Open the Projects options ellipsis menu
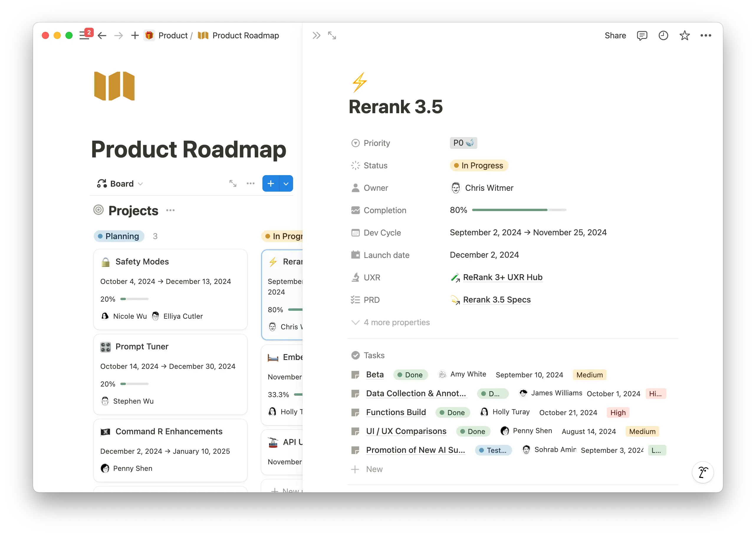 click(171, 211)
